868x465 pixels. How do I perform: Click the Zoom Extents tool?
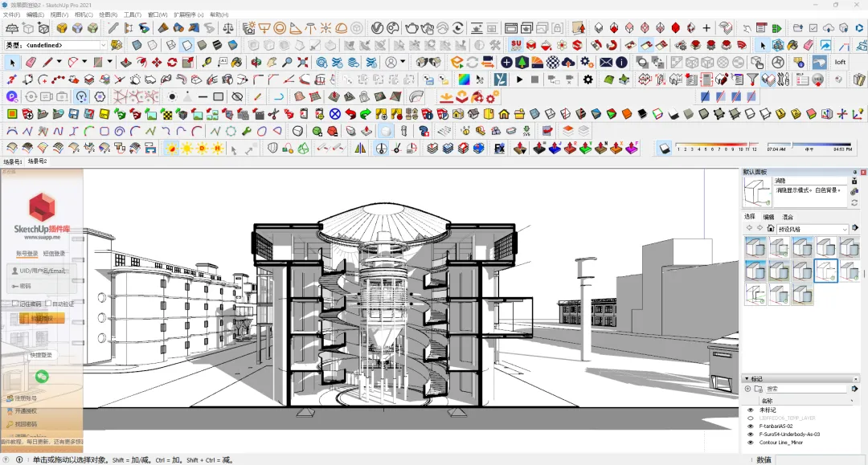pos(303,63)
